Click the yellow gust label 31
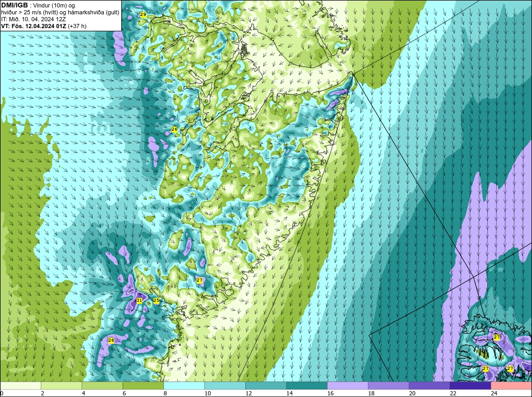The width and height of the screenshot is (532, 397). tap(139, 300)
